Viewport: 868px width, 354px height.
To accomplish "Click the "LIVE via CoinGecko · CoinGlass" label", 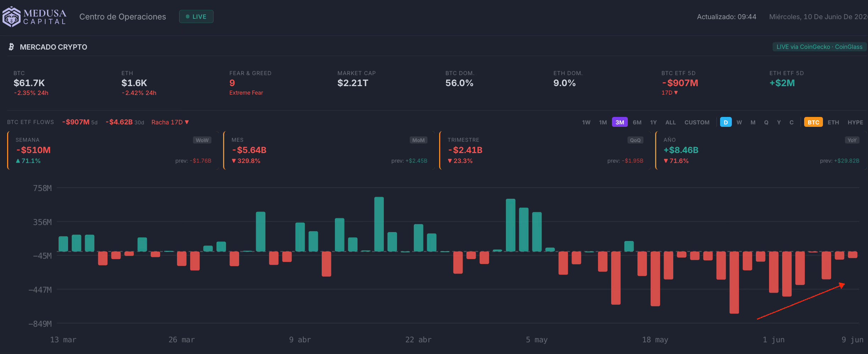I will 819,47.
